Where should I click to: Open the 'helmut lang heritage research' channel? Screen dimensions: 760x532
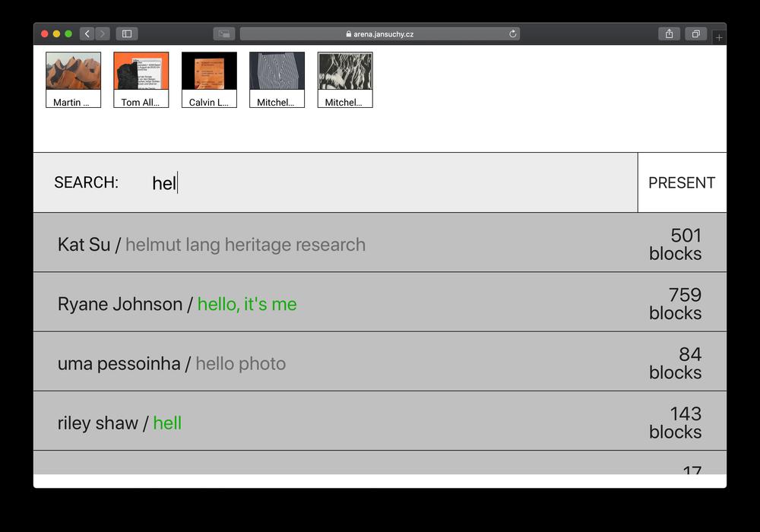click(245, 245)
